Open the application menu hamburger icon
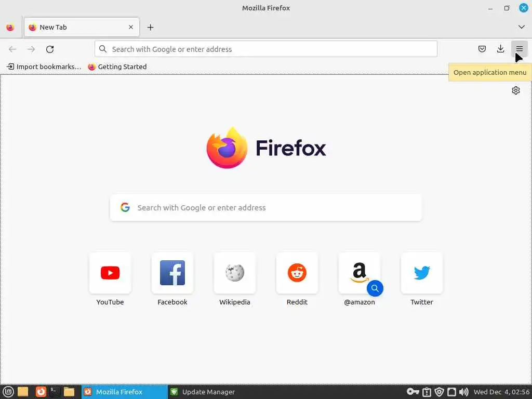Screen dimensions: 532x399 click(519, 49)
